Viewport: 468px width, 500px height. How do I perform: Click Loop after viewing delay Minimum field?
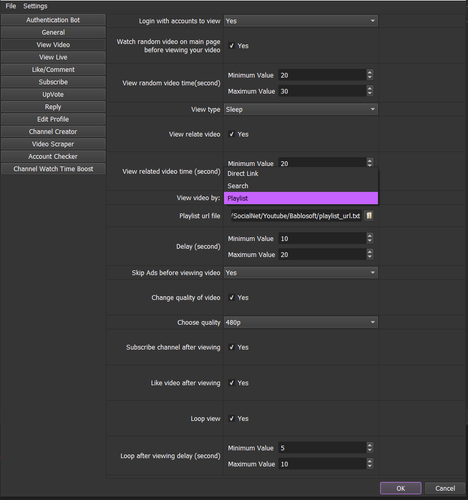322,448
